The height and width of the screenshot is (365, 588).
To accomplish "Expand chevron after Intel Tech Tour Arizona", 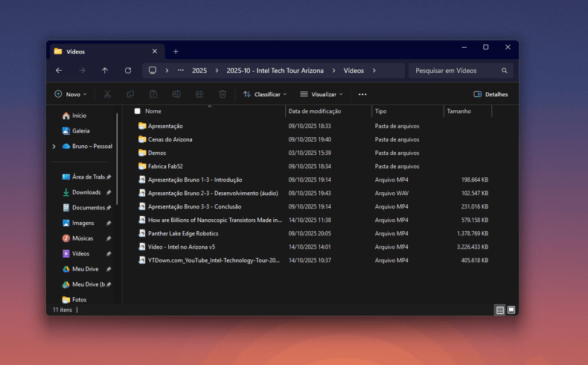I will (x=334, y=71).
